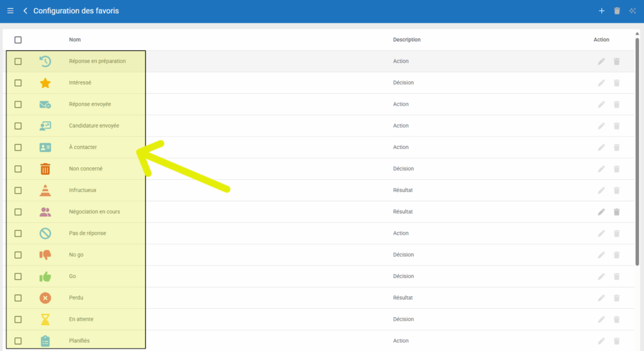
Task: Open the Candidature envoyée entry
Action: click(x=94, y=126)
